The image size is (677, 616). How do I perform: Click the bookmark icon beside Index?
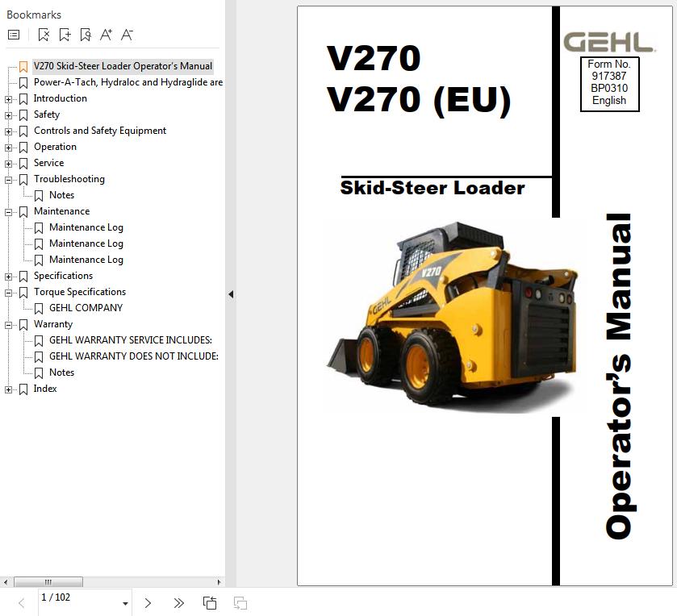[23, 389]
